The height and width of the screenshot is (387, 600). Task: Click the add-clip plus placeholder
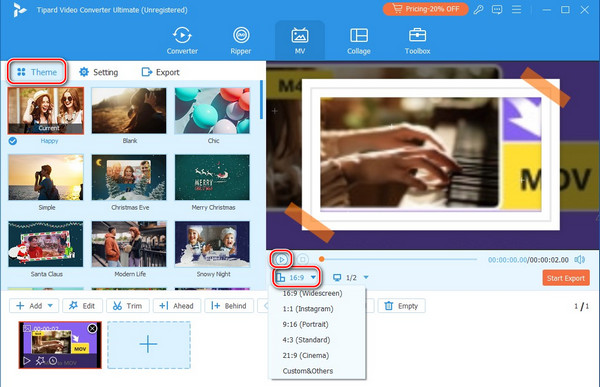tap(148, 345)
